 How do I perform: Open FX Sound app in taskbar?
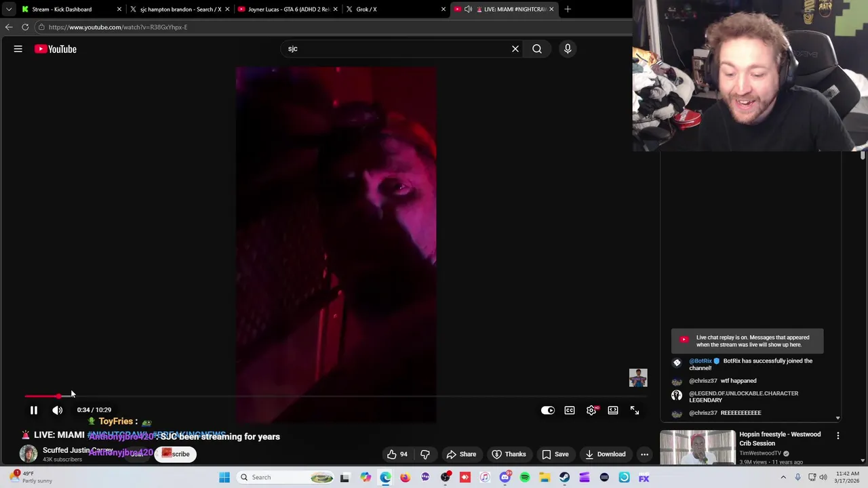tap(644, 477)
